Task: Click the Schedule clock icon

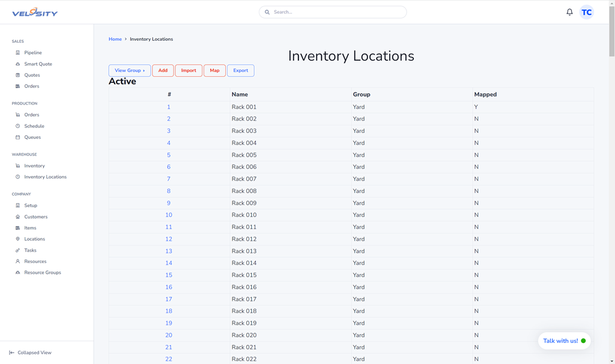Action: 17,126
